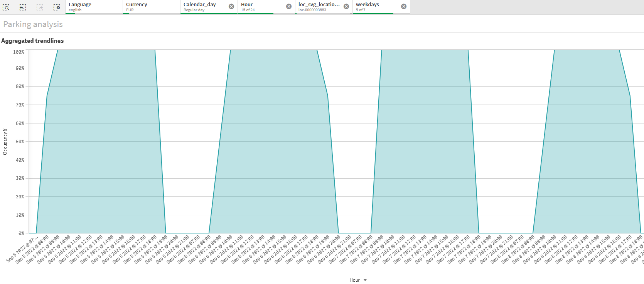The height and width of the screenshot is (284, 644).
Task: Step back in selections
Action: [23, 7]
